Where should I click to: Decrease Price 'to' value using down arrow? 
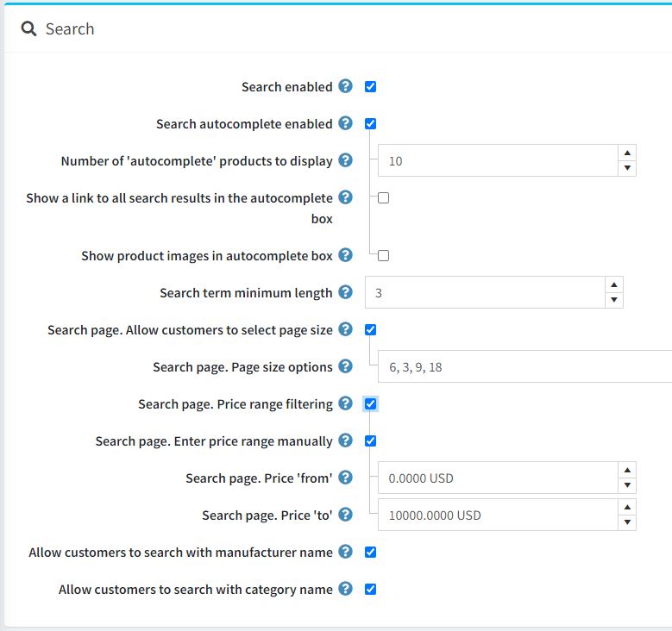tap(627, 522)
